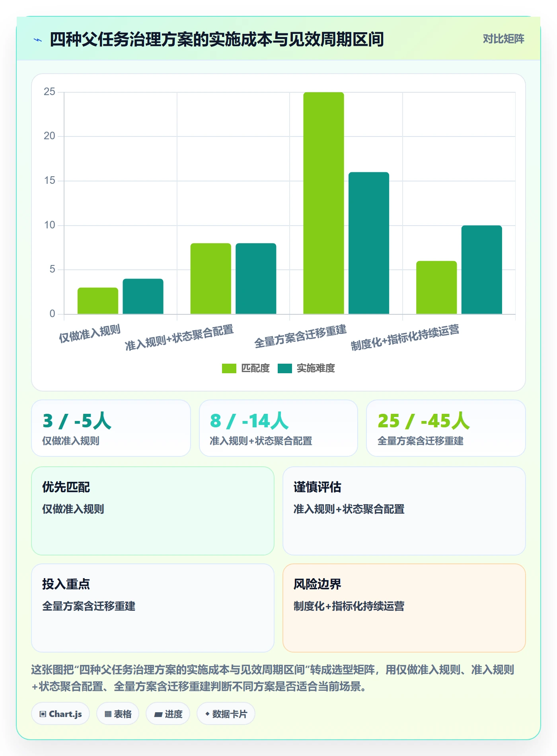The height and width of the screenshot is (756, 557).
Task: Select the 风险边界 matrix card
Action: 404,608
